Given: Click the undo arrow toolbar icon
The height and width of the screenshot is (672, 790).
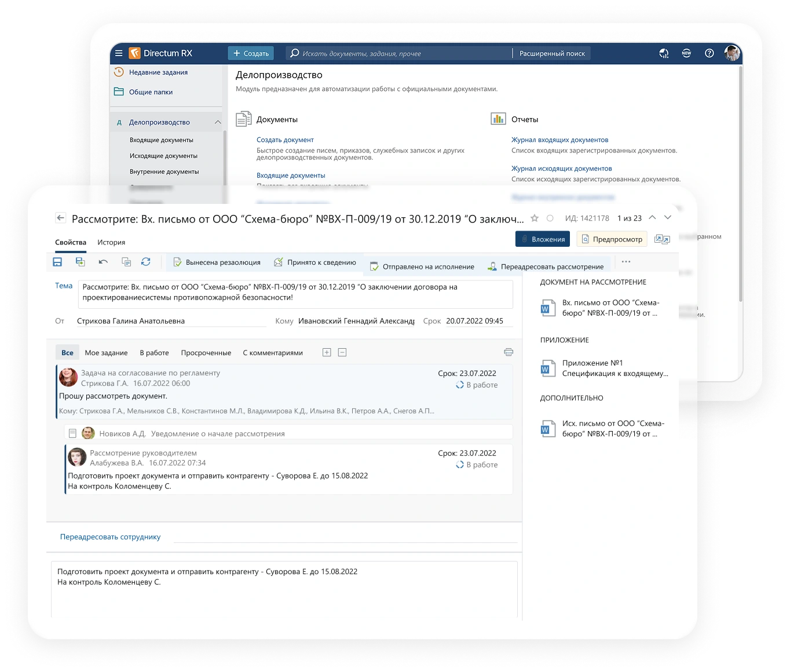Looking at the screenshot, I should (x=103, y=262).
